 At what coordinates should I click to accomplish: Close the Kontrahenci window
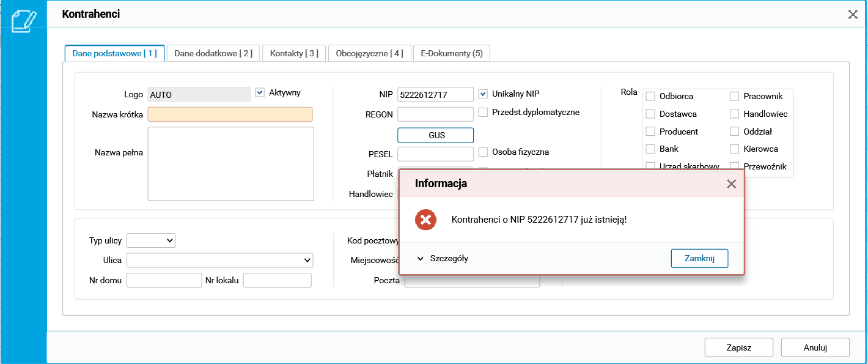853,15
